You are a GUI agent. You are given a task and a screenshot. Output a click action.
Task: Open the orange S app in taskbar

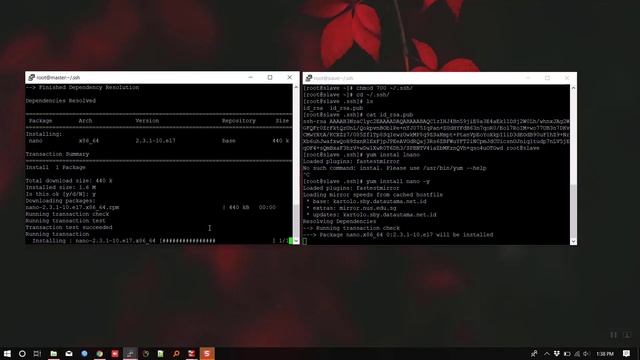click(x=207, y=353)
